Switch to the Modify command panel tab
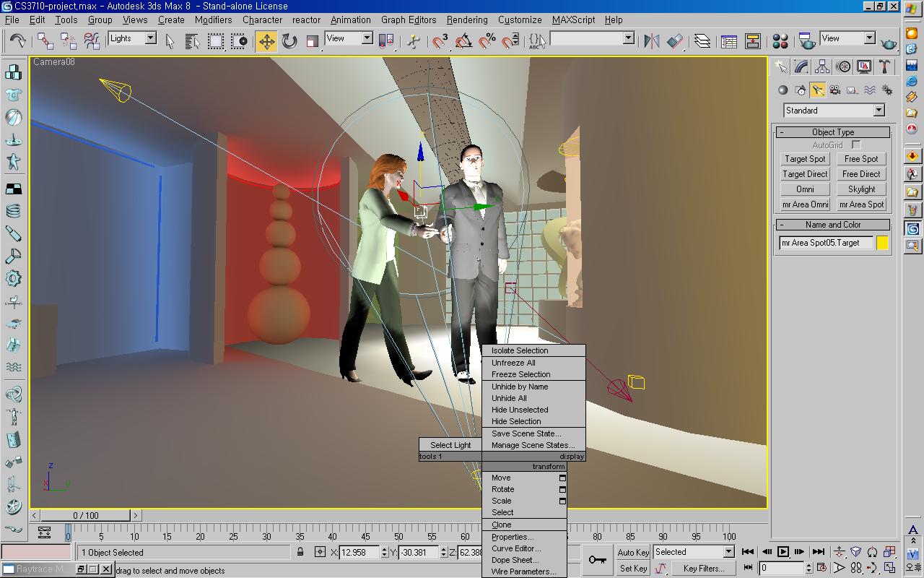The height and width of the screenshot is (578, 924). point(801,67)
